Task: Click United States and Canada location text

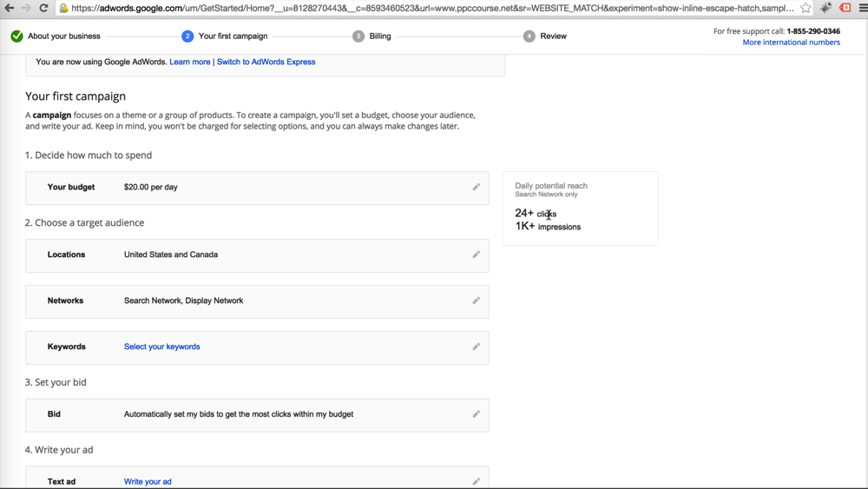Action: (x=171, y=254)
